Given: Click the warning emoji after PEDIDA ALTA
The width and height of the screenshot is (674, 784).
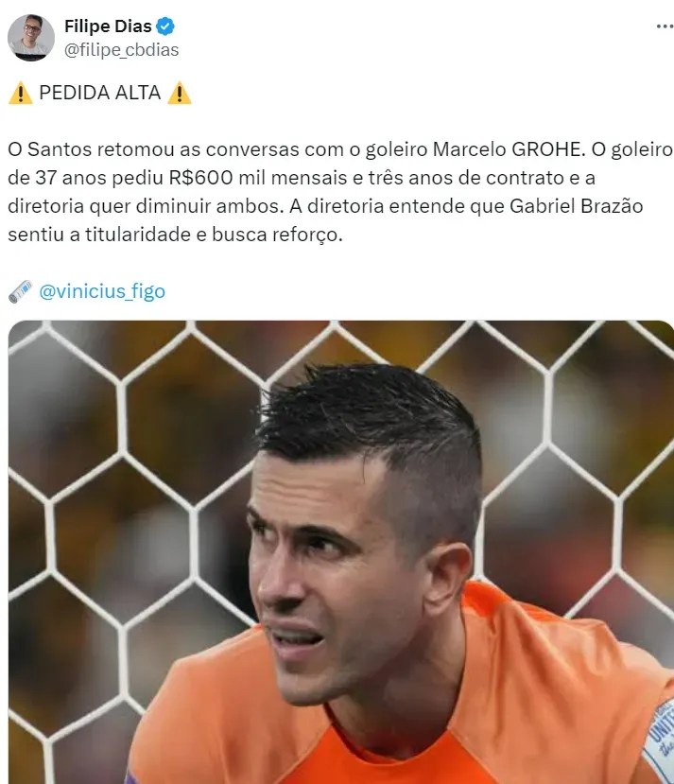Looking at the screenshot, I should click(x=180, y=94).
